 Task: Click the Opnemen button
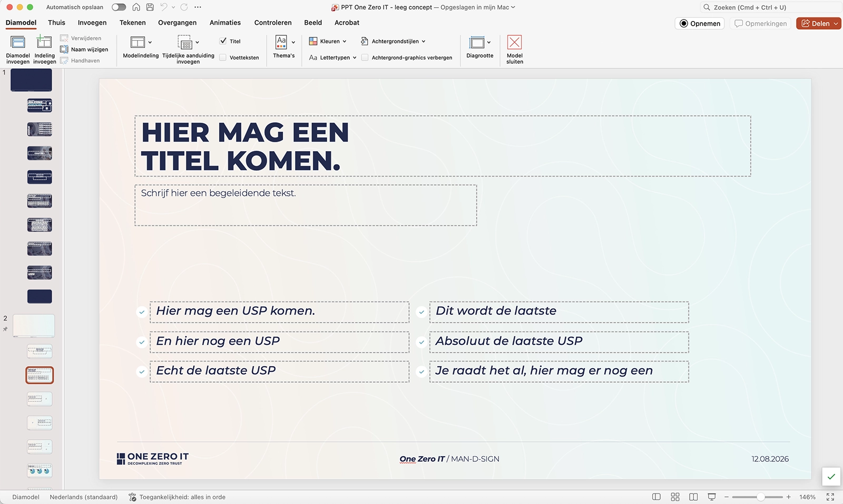tap(700, 24)
